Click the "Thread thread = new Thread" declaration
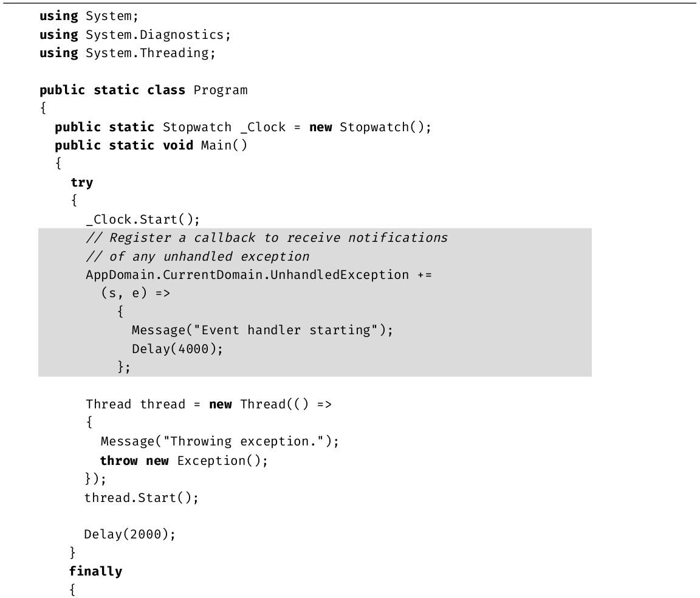 coord(208,404)
